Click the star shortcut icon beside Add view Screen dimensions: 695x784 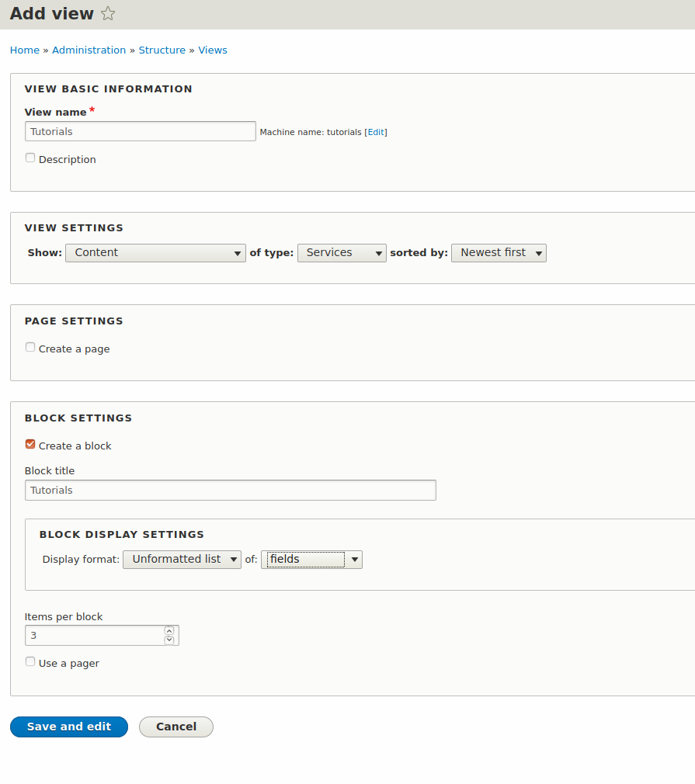pos(109,14)
